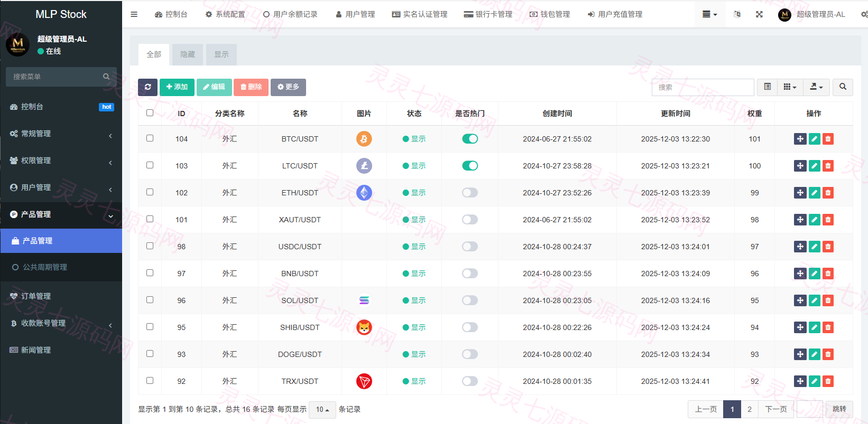
Task: Toggle the sidebar hamburger menu icon
Action: point(134,14)
